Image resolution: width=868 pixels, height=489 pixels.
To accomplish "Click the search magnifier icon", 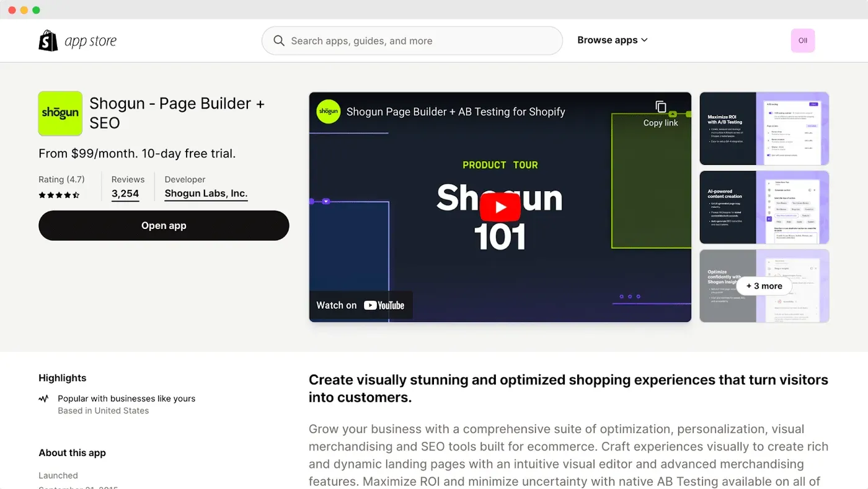I will click(279, 41).
